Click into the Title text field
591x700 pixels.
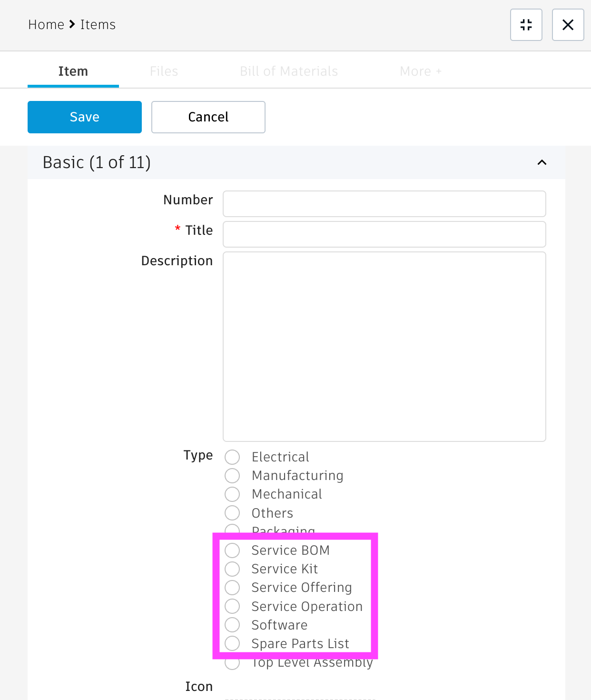pos(384,234)
